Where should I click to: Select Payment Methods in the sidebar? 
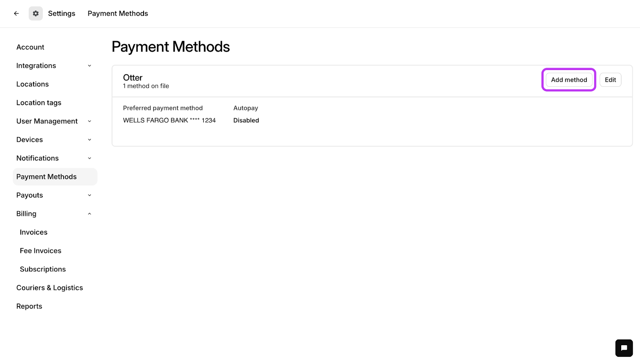click(55, 177)
